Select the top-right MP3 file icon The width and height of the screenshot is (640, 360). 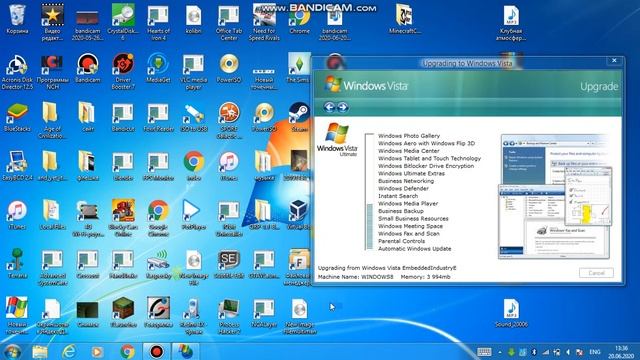tap(511, 23)
